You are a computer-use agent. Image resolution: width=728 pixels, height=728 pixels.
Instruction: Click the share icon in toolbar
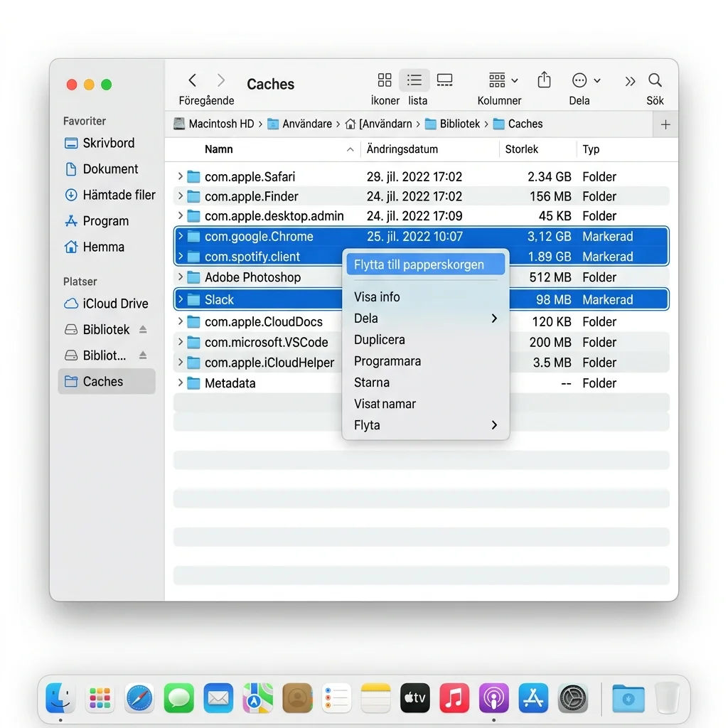[544, 80]
